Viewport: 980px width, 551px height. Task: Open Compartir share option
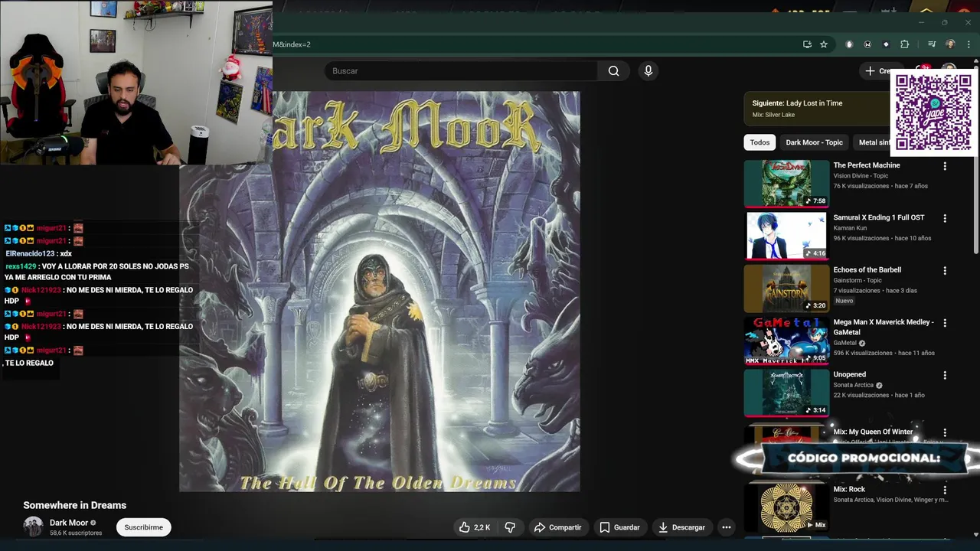coord(558,527)
